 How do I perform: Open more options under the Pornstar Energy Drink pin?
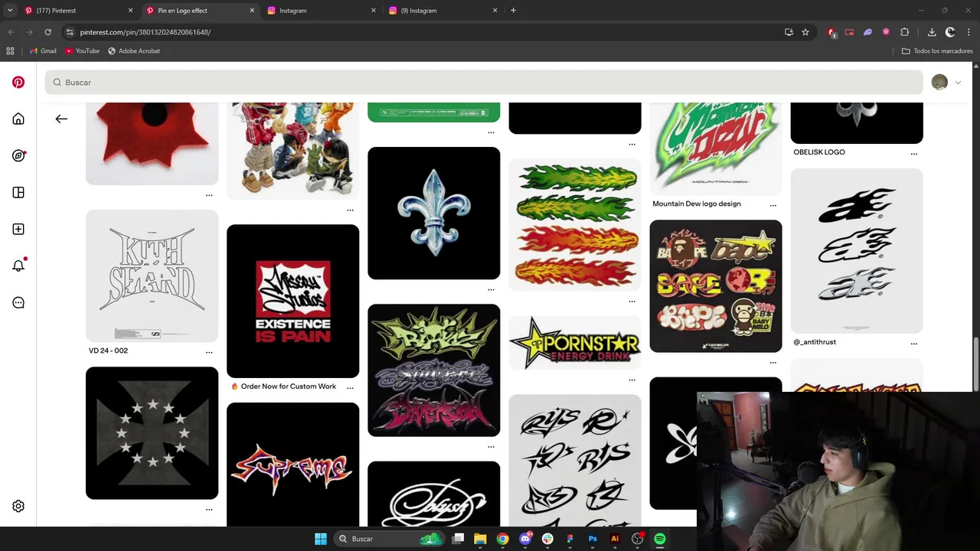coord(632,380)
